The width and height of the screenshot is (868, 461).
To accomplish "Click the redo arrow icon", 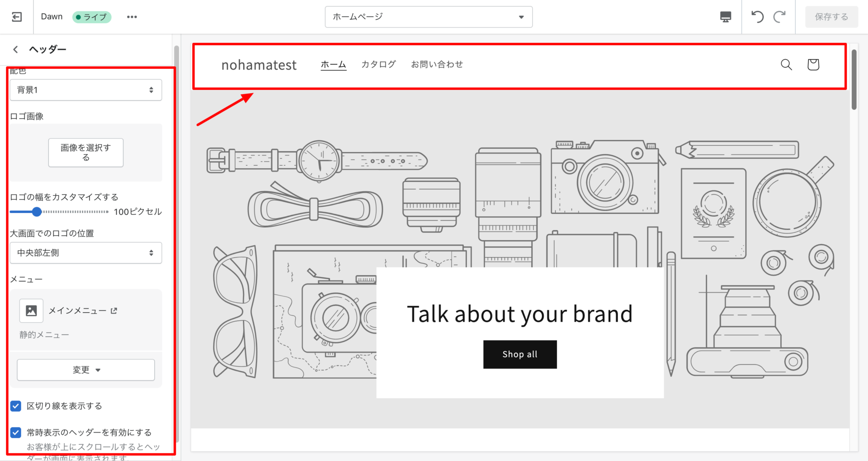I will 779,17.
